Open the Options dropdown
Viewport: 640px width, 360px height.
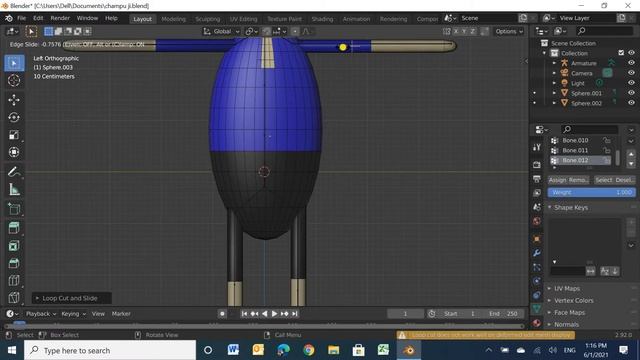tap(509, 31)
